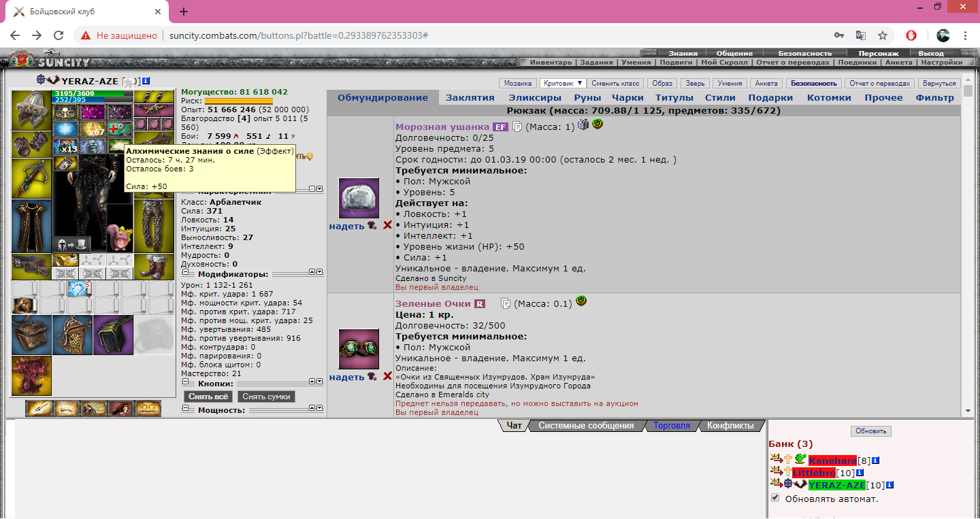Select the x13 stacked effect icon
Viewport: 980px width, 519px height.
66,146
